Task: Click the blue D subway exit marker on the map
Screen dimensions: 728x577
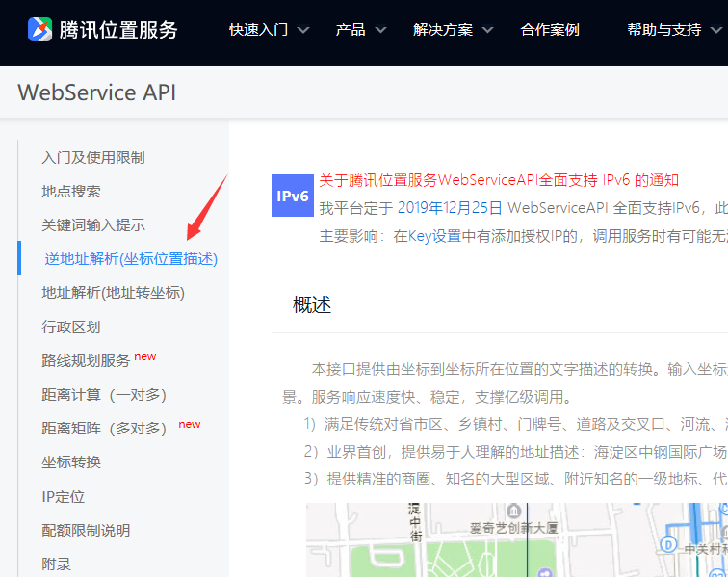Action: [x=668, y=544]
